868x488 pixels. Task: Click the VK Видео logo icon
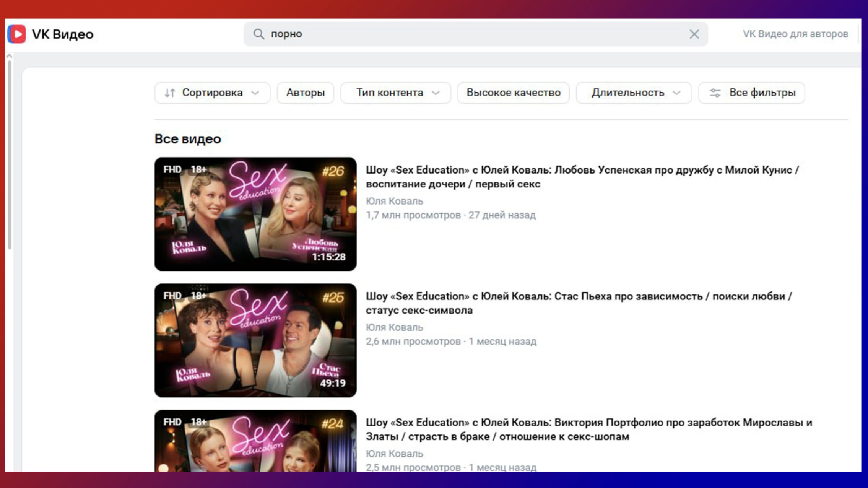point(17,34)
